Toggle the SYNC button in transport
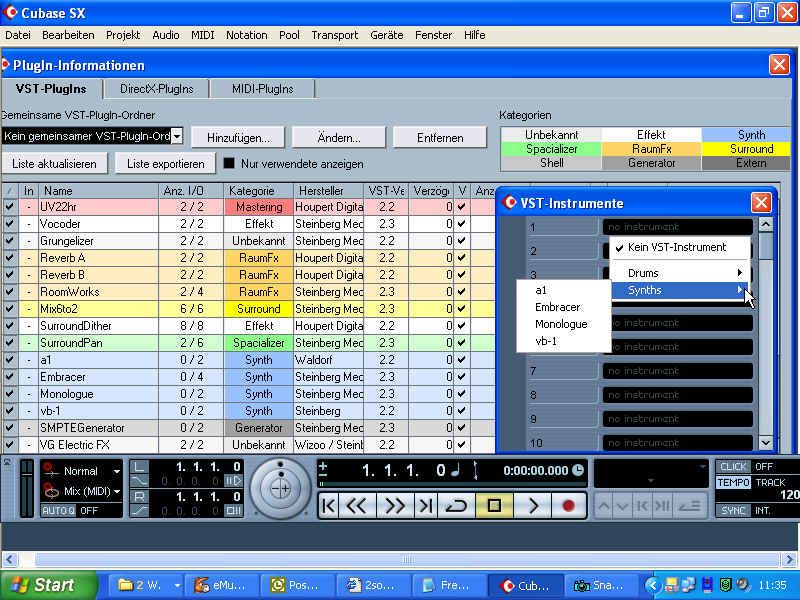 click(x=733, y=511)
